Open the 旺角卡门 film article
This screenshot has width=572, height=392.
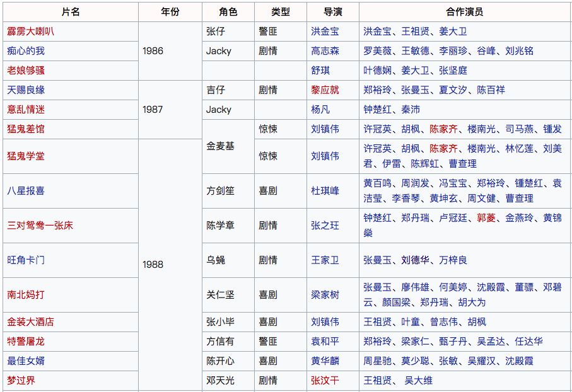point(25,260)
